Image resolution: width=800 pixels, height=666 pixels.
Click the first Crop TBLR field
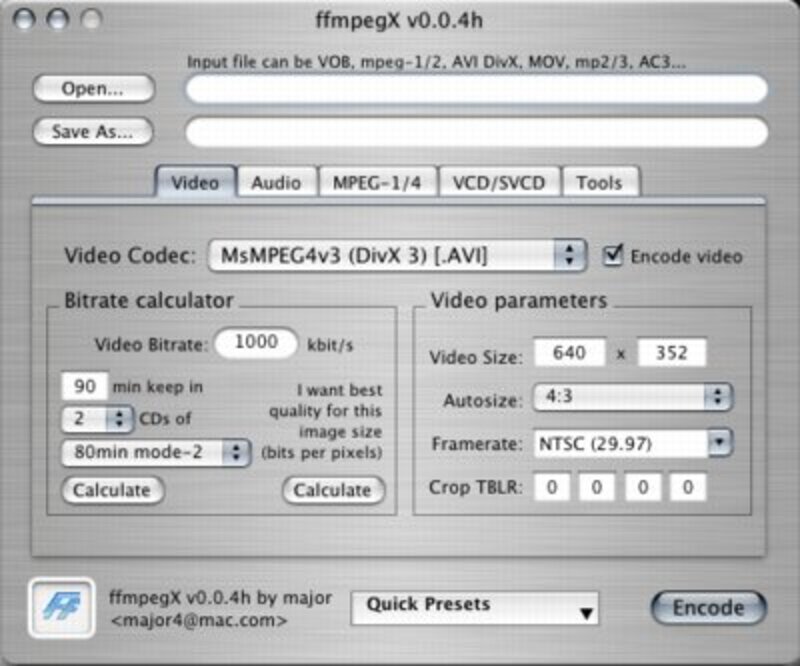pos(552,487)
